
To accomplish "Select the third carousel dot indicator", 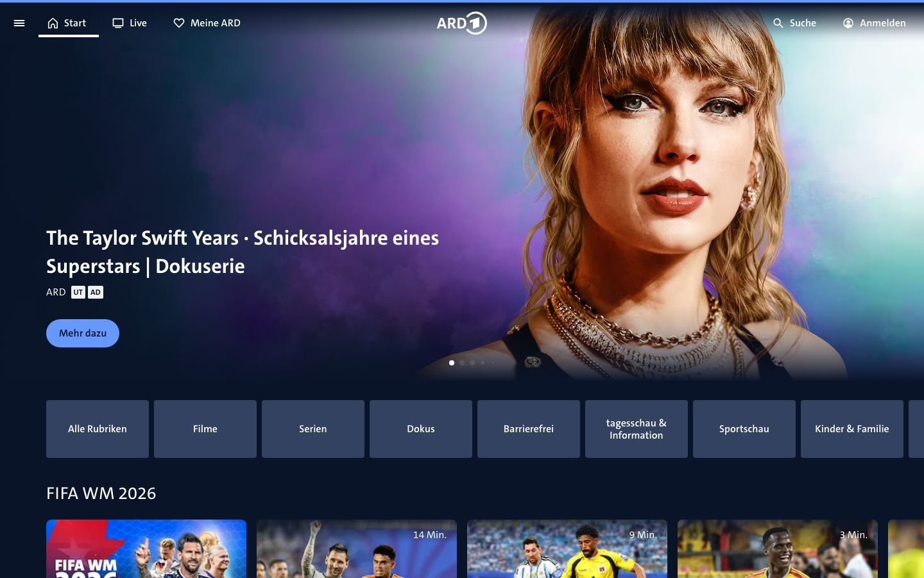I will [x=472, y=363].
